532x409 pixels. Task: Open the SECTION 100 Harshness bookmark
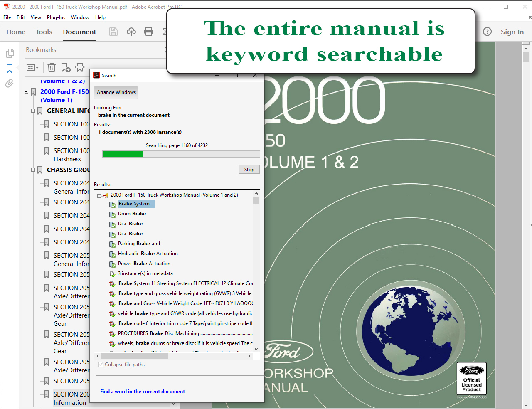(x=71, y=155)
